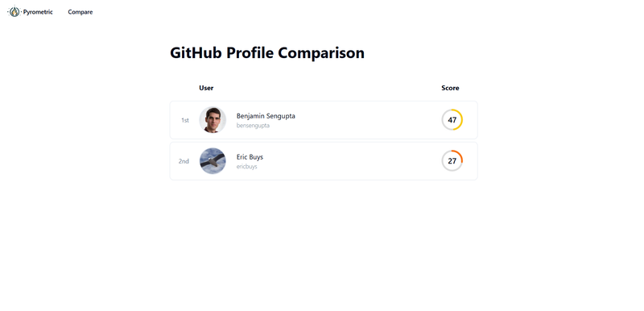Select the second-place profile row card
Viewport: 644px width, 311px height.
pos(324,161)
